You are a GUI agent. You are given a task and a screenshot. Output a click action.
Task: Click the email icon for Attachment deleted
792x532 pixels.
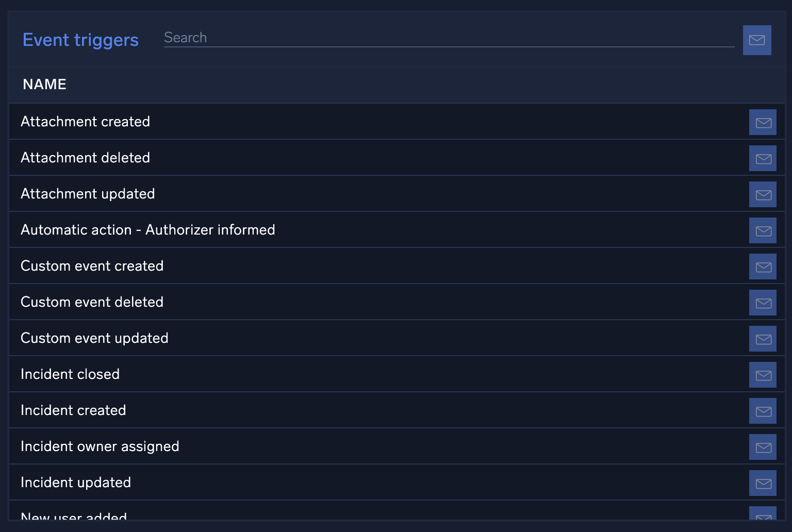tap(763, 158)
